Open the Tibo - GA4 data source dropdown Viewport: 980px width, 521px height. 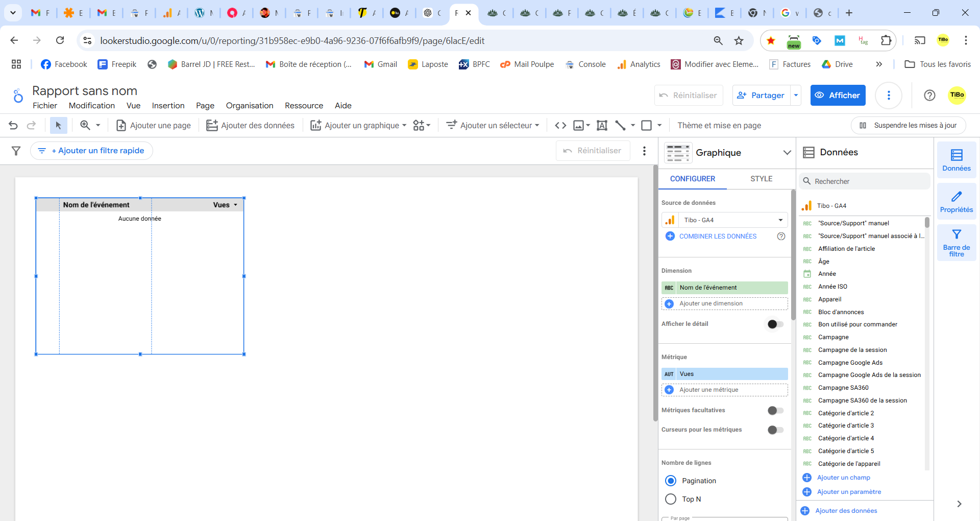(x=725, y=220)
